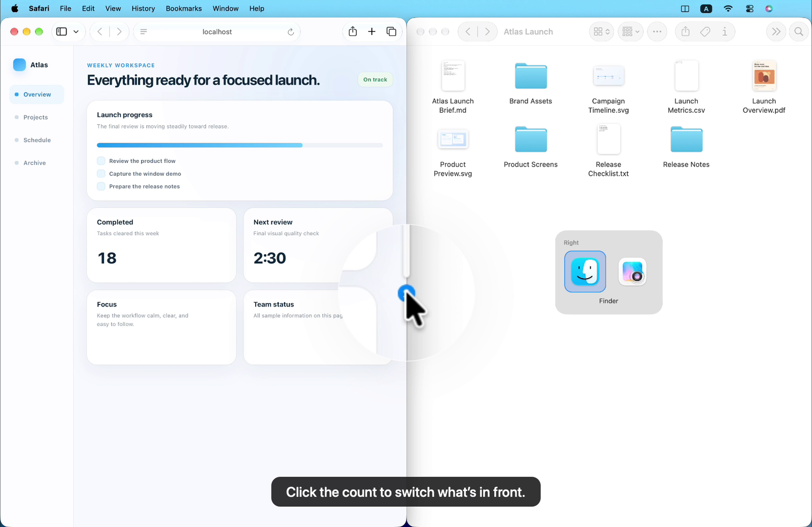The height and width of the screenshot is (527, 812).
Task: Toggle the Safari sidebar icon
Action: click(61, 31)
